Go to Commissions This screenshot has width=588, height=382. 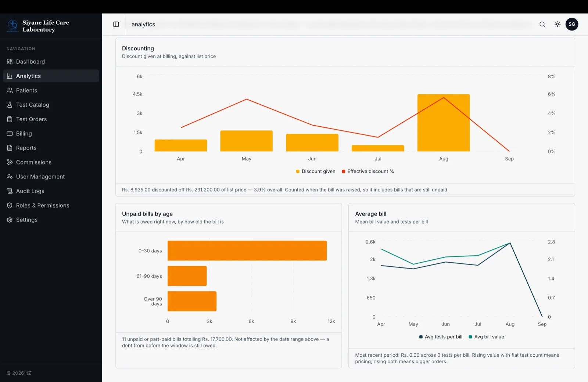pyautogui.click(x=51, y=162)
